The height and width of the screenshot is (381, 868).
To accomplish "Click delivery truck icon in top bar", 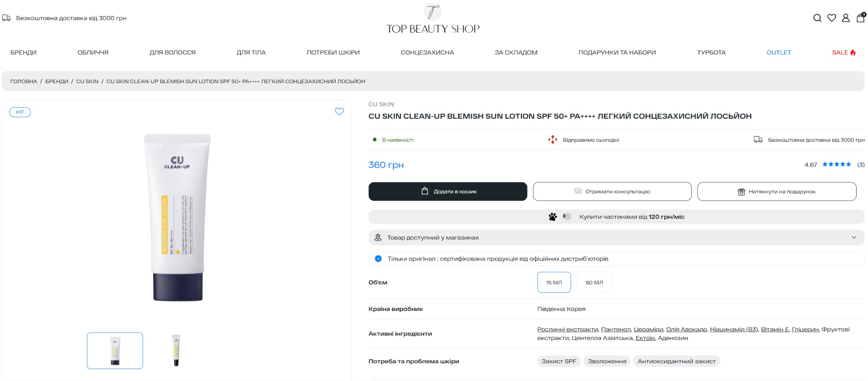I will coord(6,18).
